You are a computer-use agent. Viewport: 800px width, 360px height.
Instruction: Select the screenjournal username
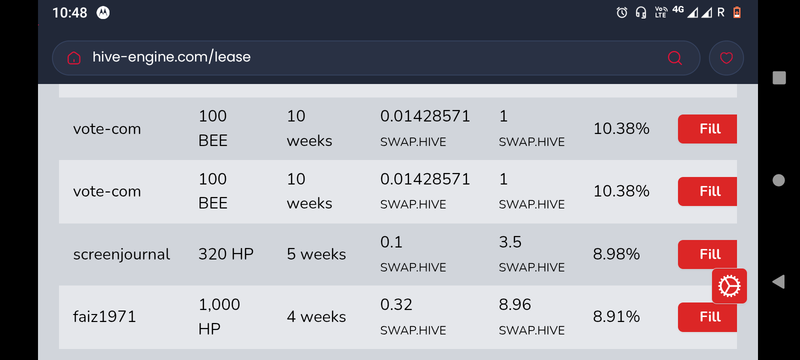pos(121,254)
